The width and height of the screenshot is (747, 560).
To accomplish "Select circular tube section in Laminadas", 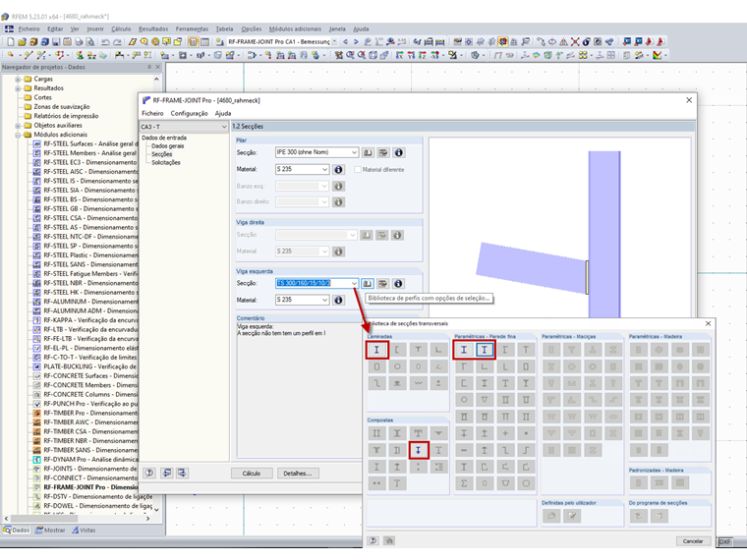I will click(397, 366).
